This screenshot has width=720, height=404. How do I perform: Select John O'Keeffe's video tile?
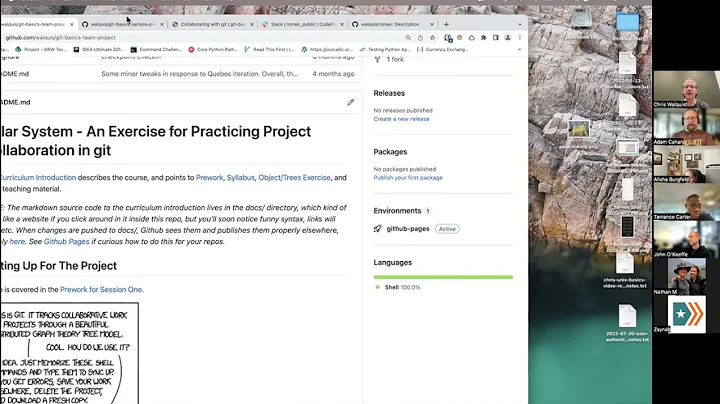(x=686, y=239)
